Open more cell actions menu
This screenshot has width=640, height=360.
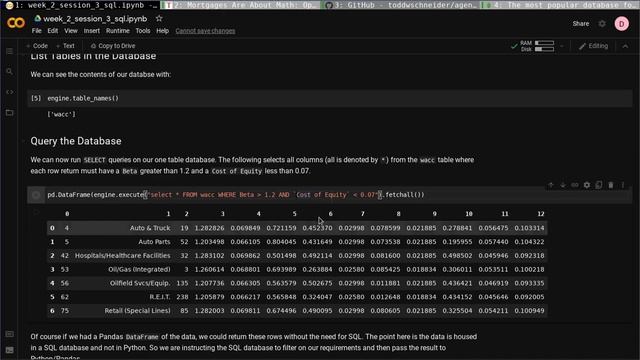623,185
